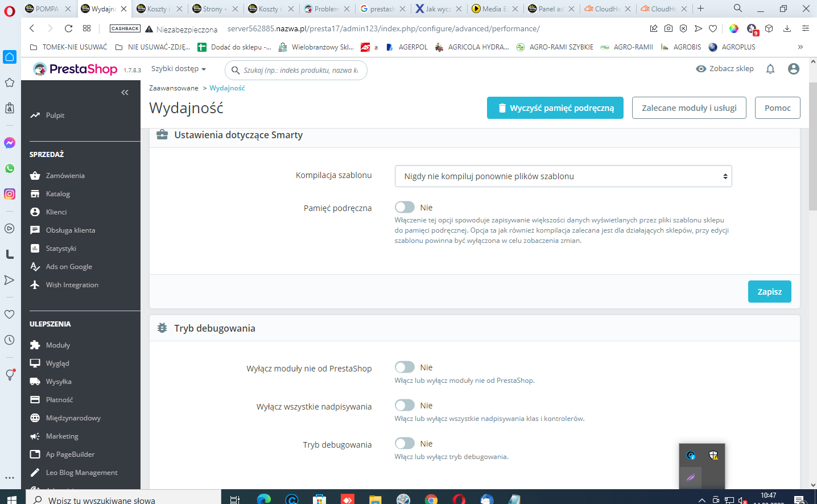
Task: Open Windows Start menu
Action: [x=11, y=499]
